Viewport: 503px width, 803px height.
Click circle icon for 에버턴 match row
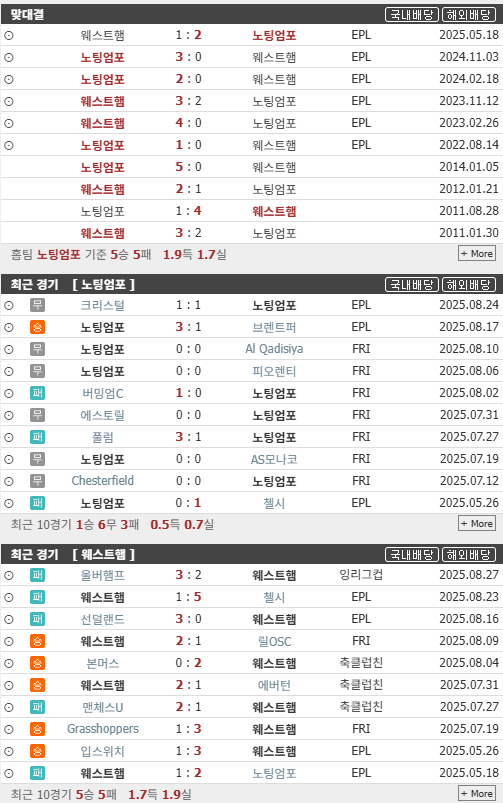(9, 686)
